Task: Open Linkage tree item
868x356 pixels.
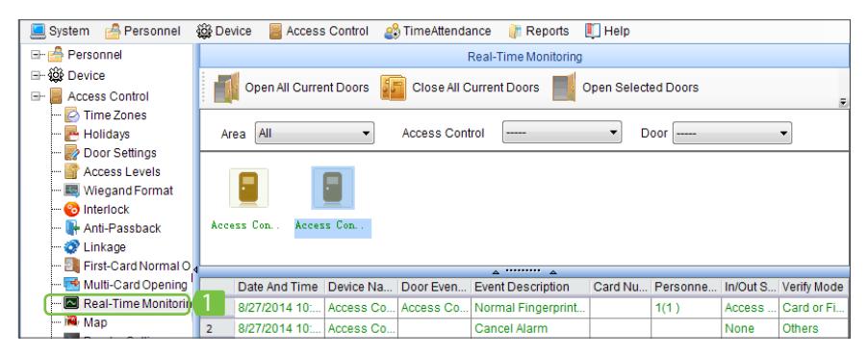Action: pyautogui.click(x=105, y=247)
